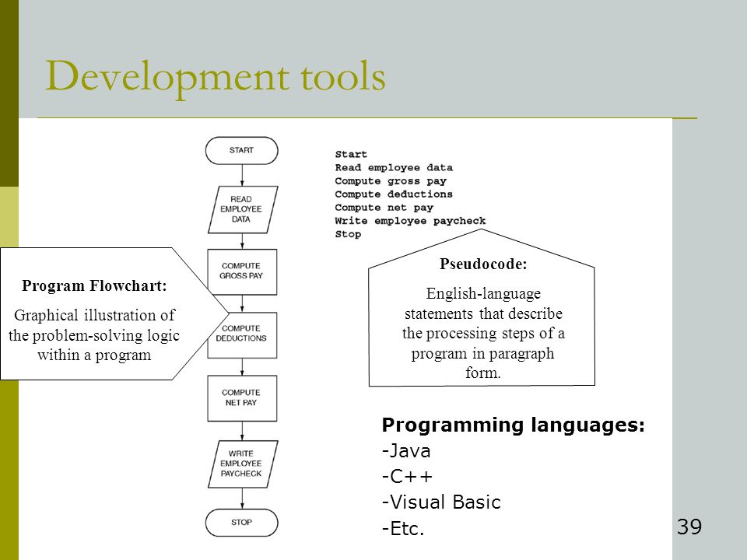Click the slide number 39
This screenshot has height=560, width=747.
coord(689,527)
